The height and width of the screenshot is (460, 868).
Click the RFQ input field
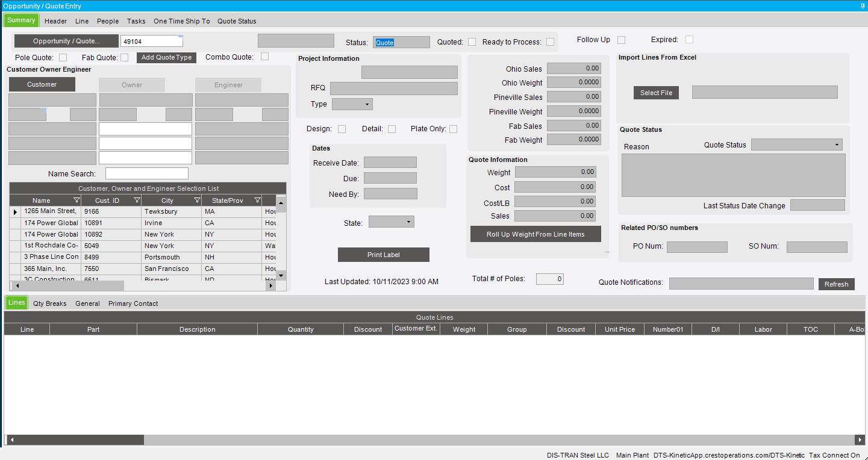click(394, 89)
